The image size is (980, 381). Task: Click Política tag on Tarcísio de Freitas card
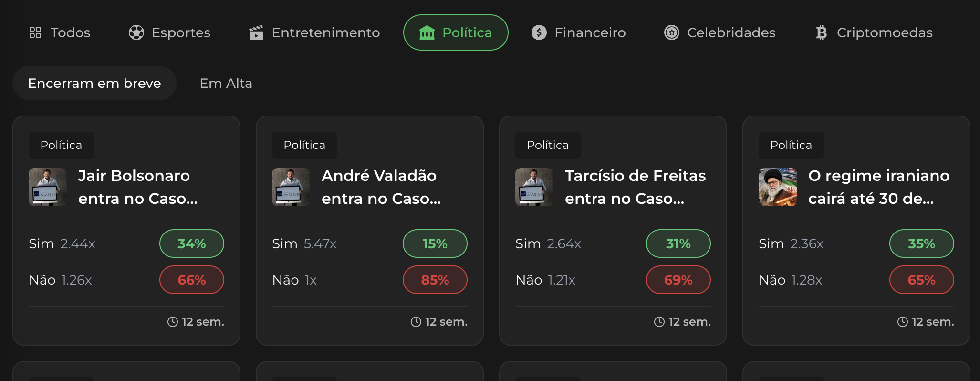548,145
